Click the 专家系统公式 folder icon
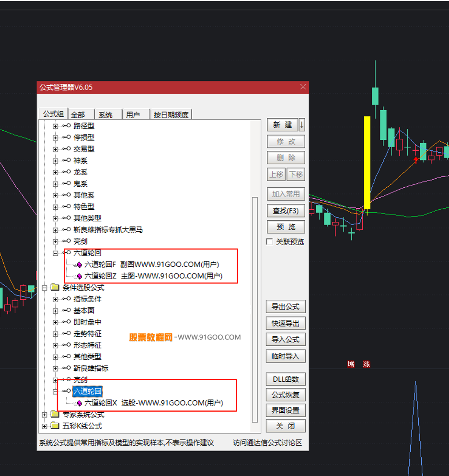 [55, 414]
